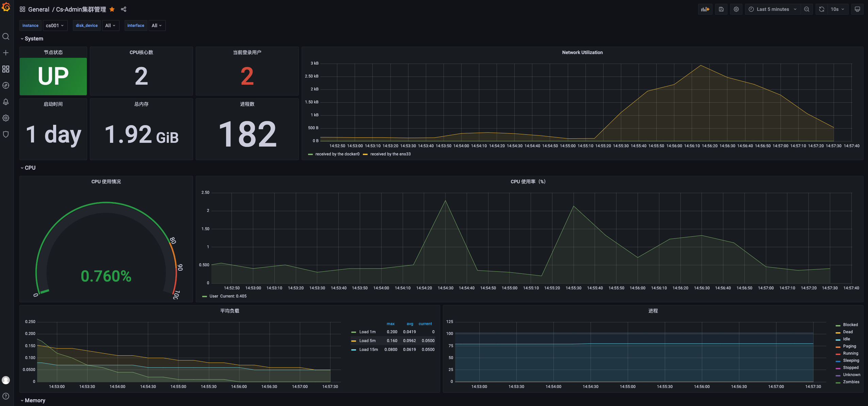This screenshot has height=406, width=868.
Task: Open Alerting bell icon in sidebar
Action: (6, 102)
